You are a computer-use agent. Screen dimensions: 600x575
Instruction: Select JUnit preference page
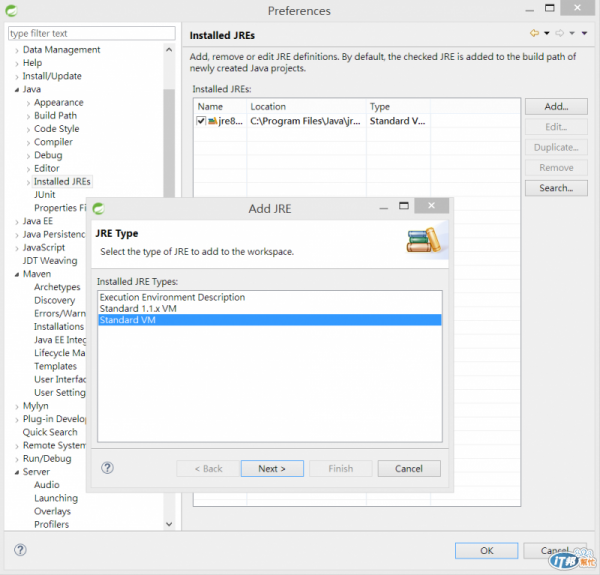45,195
